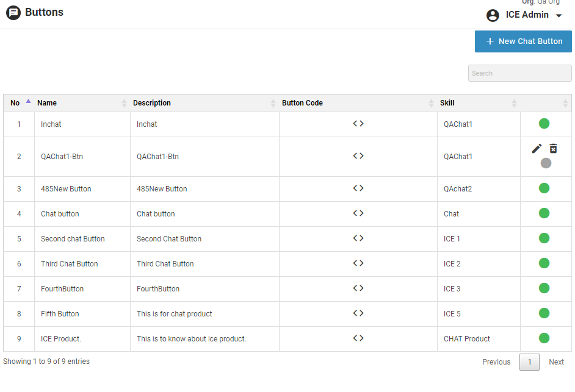Focus the Search input field
The width and height of the screenshot is (575, 392).
click(519, 73)
